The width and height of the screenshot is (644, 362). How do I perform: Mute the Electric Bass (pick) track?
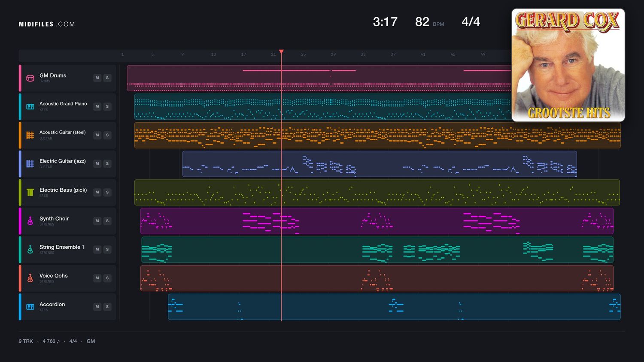(x=97, y=192)
